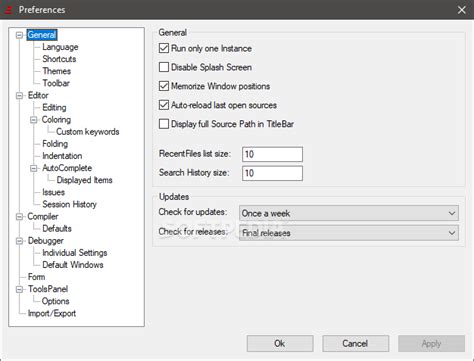Open the Shortcuts preferences page

point(59,59)
